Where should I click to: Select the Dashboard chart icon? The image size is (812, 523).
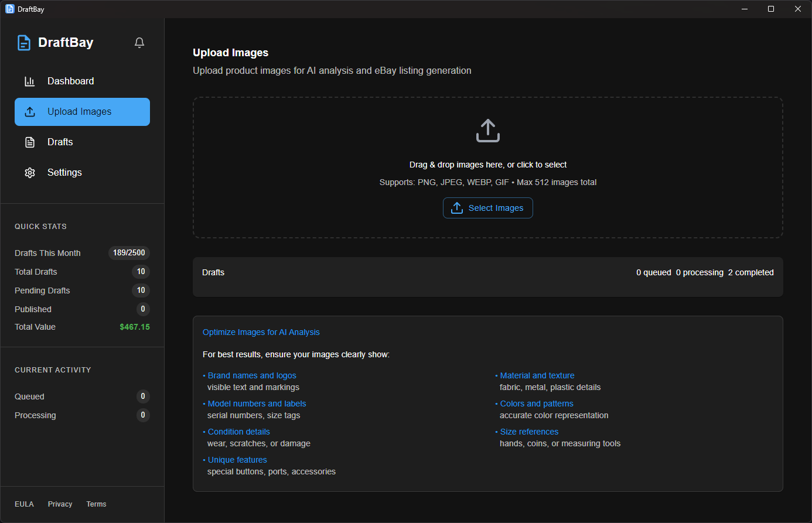click(30, 81)
